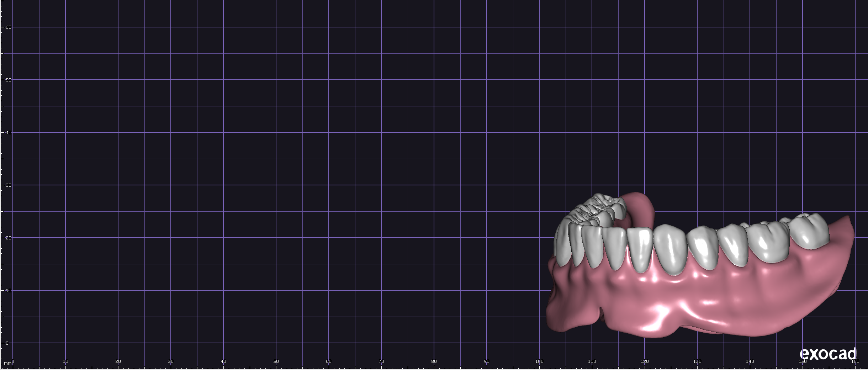Screen dimensions: 868x370
Task: Click the 50 mark on the horizontal ruler
Action: [x=276, y=361]
